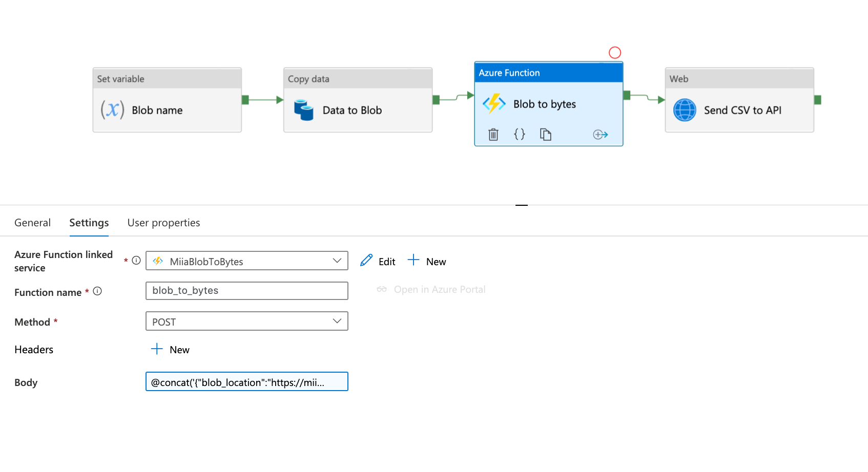Delete the Blob to bytes activity
The width and height of the screenshot is (868, 472).
tap(493, 135)
